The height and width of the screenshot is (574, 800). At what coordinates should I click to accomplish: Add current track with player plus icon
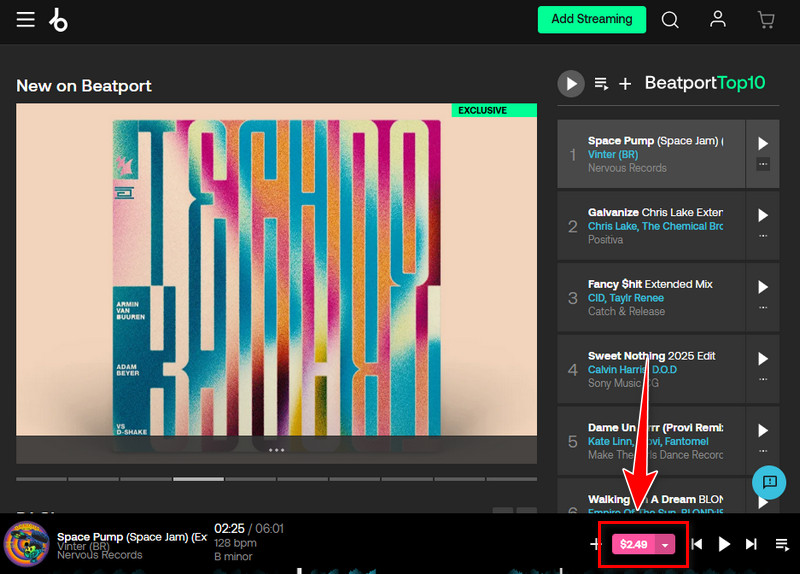pos(595,544)
